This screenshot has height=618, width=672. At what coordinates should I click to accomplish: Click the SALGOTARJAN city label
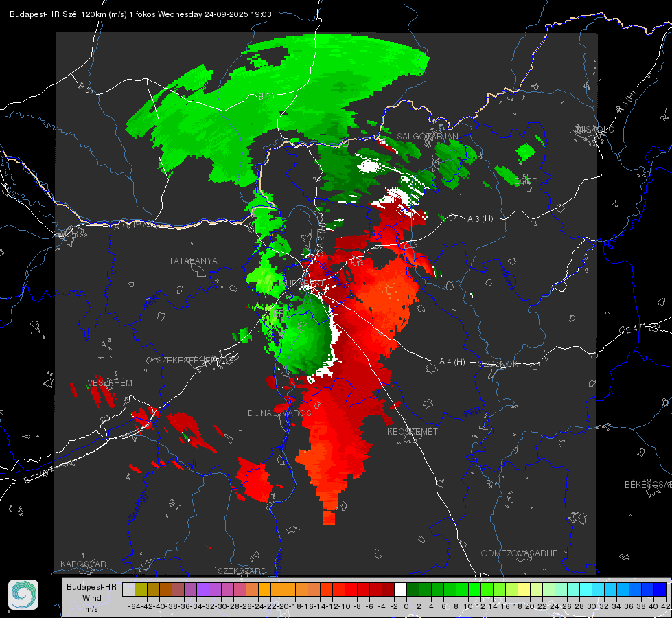[427, 137]
